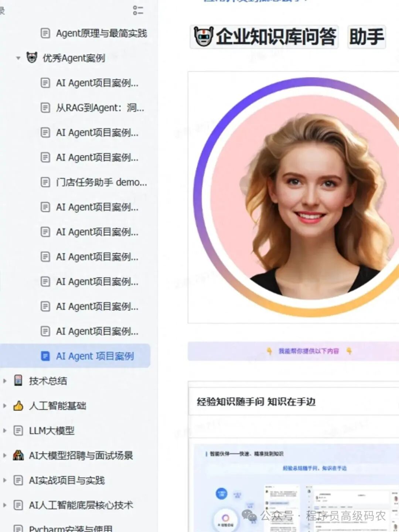Select the 优秀Agent案例 folder label
The height and width of the screenshot is (532, 399).
coord(74,58)
